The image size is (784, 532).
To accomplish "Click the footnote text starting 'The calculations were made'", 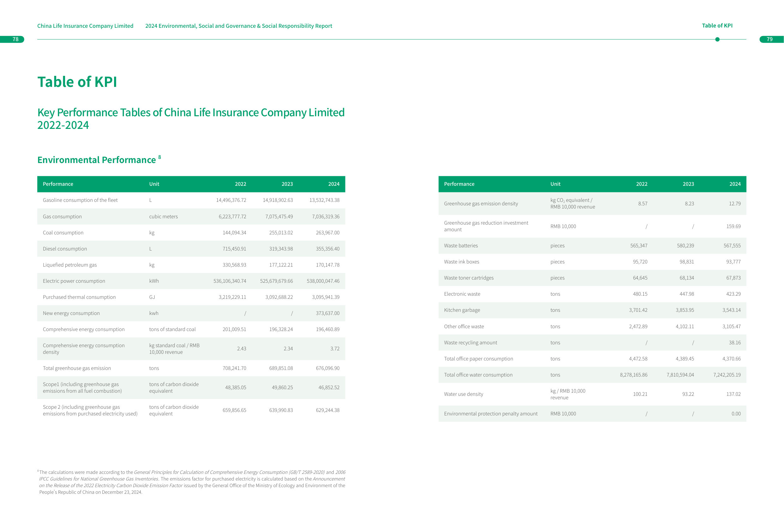I will (191, 482).
